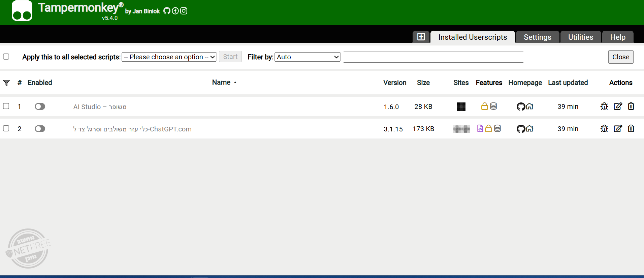Click the filter text input field
This screenshot has width=644, height=278.
pyautogui.click(x=433, y=57)
